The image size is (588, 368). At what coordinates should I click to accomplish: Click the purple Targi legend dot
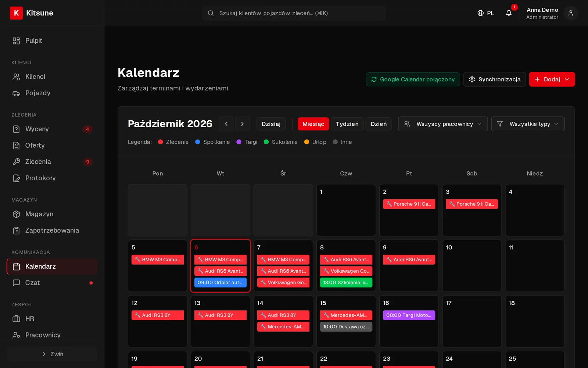tap(239, 142)
